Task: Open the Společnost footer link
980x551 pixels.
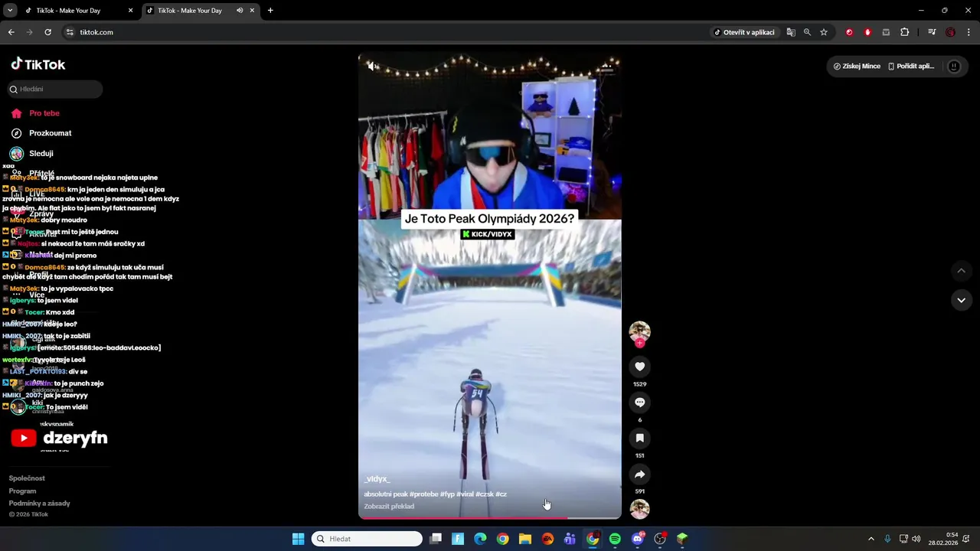Action: click(27, 478)
